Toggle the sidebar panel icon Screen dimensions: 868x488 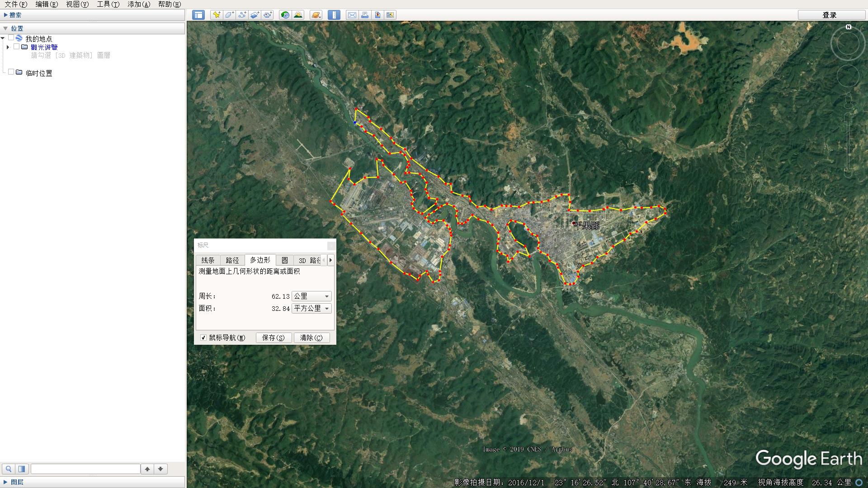198,15
